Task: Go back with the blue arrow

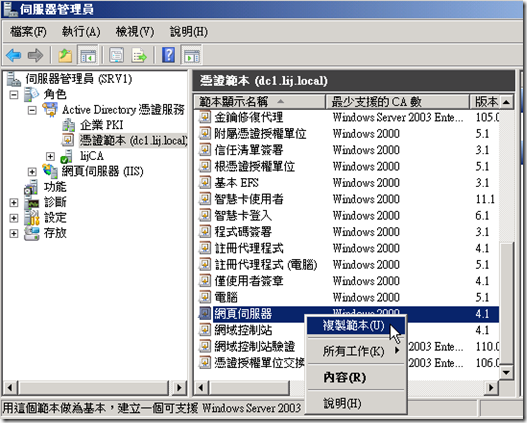Action: [13, 55]
